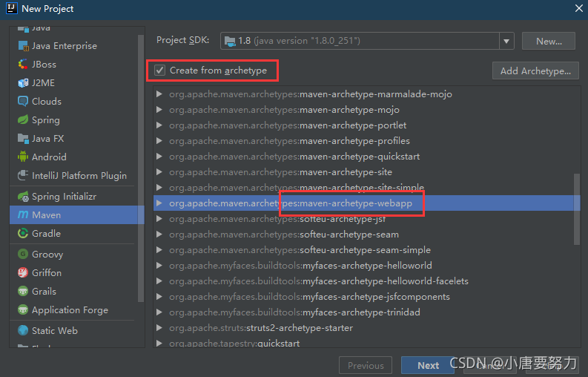
Task: Click Add Archetype... button
Action: 535,71
